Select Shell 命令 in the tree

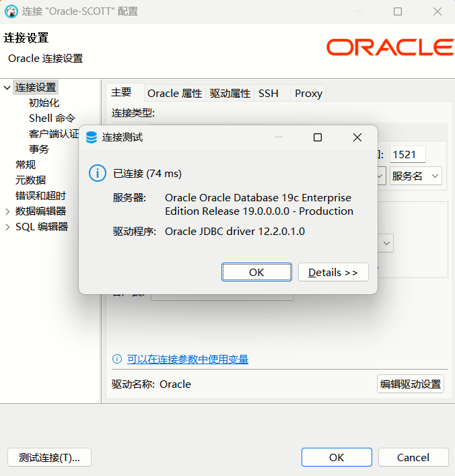point(52,118)
